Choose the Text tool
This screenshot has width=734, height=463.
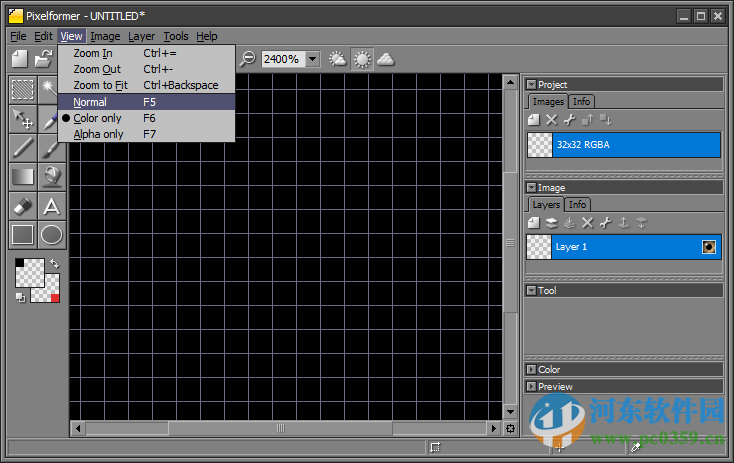click(x=51, y=206)
